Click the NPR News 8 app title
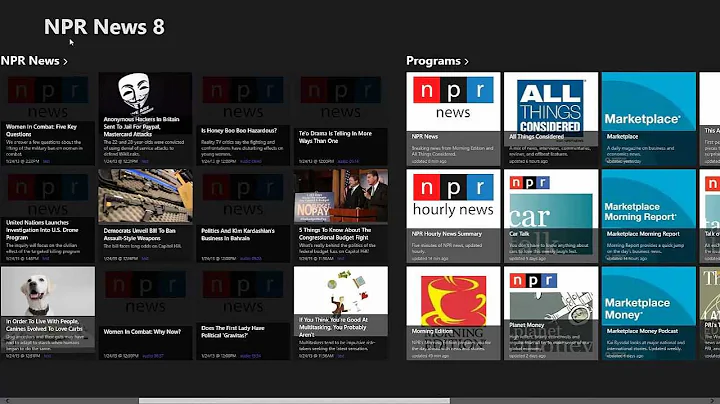This screenshot has height=404, width=720. pos(104,27)
